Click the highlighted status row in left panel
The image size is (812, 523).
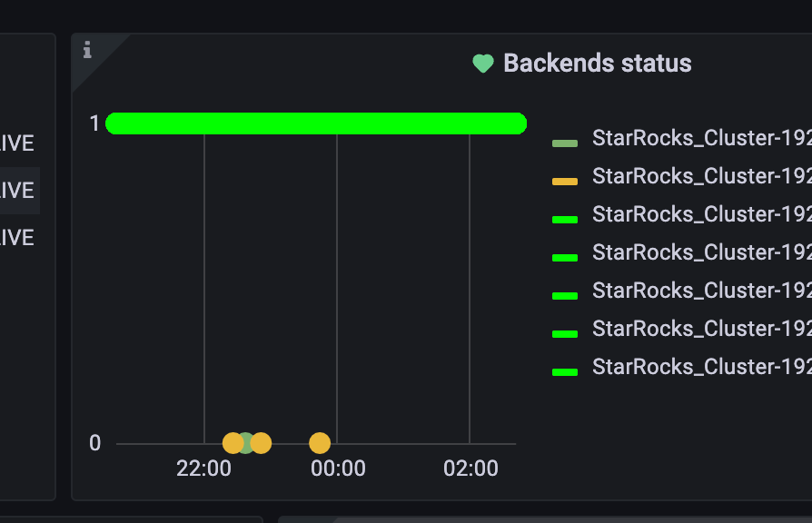click(18, 191)
